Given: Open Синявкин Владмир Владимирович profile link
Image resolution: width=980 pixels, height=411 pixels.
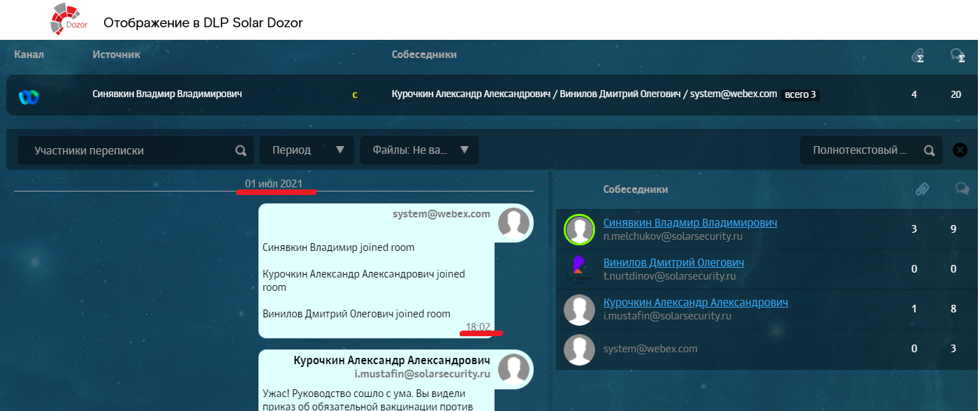Looking at the screenshot, I should click(690, 223).
